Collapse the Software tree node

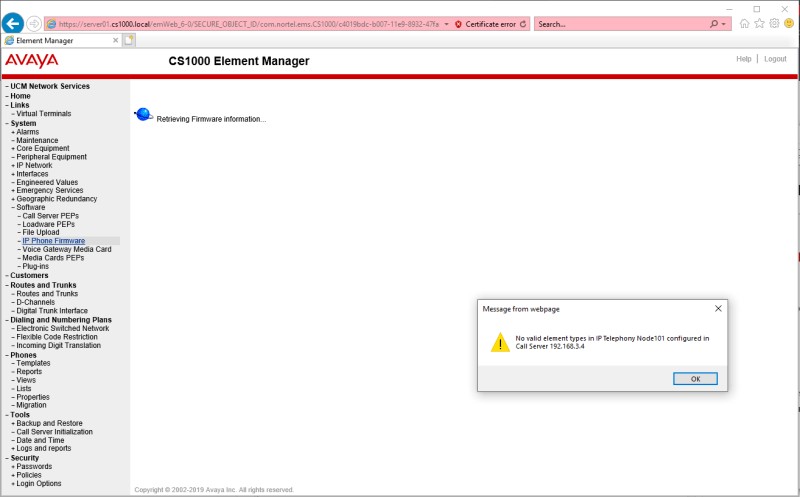(x=13, y=208)
